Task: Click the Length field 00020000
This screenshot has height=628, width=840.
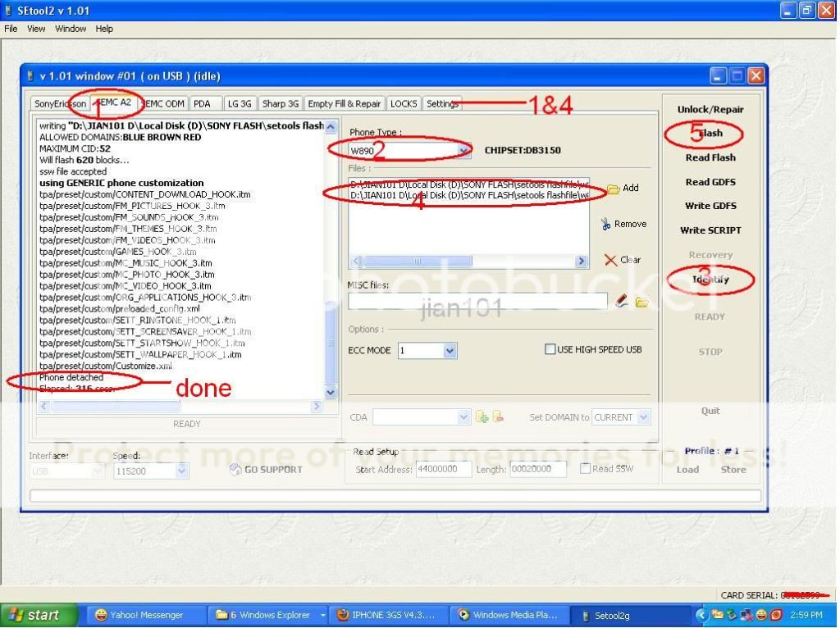Action: click(x=538, y=469)
